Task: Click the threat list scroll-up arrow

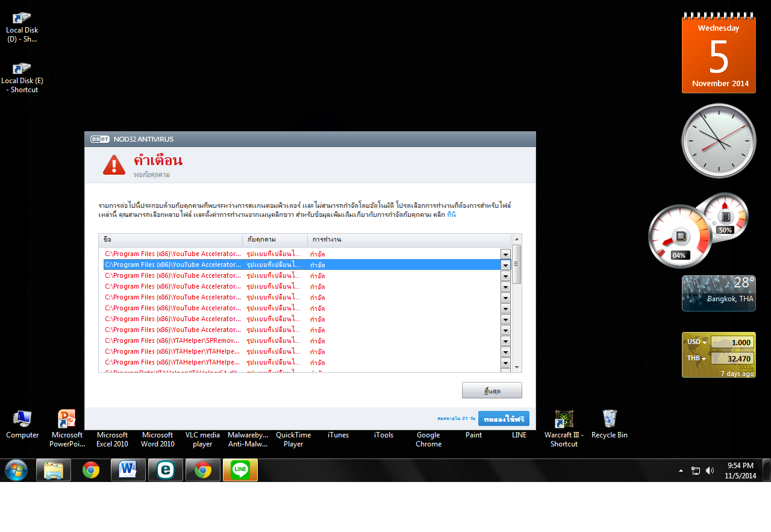Action: [x=517, y=240]
